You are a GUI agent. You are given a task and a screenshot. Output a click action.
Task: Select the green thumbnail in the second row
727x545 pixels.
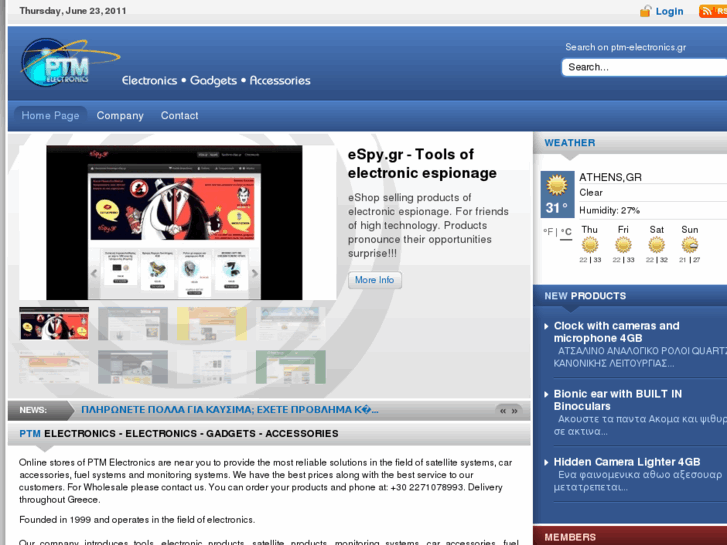291,367
